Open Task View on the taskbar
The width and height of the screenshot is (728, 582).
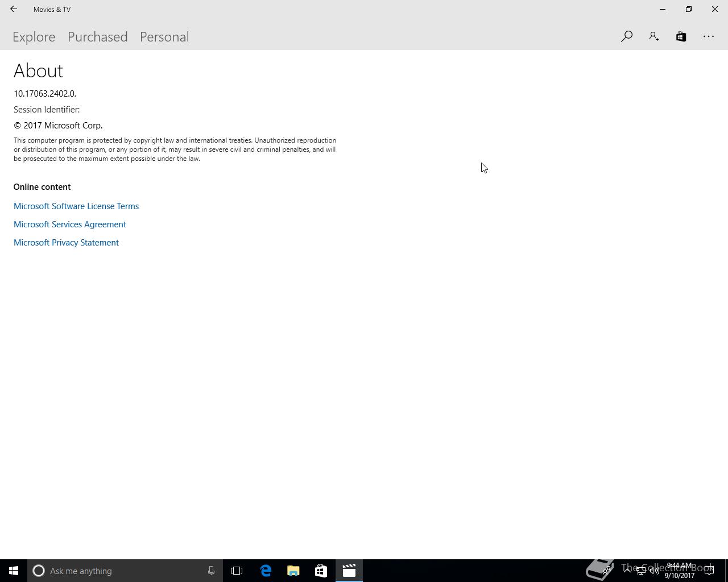coord(237,571)
